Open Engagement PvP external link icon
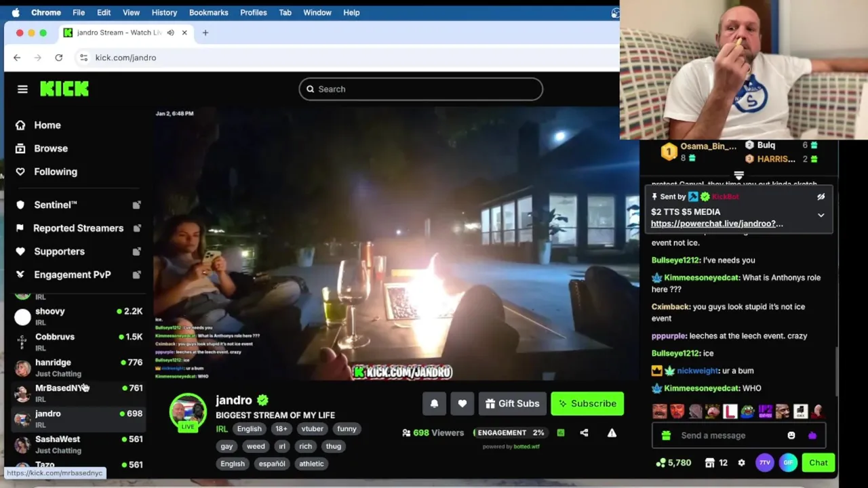 click(x=136, y=274)
